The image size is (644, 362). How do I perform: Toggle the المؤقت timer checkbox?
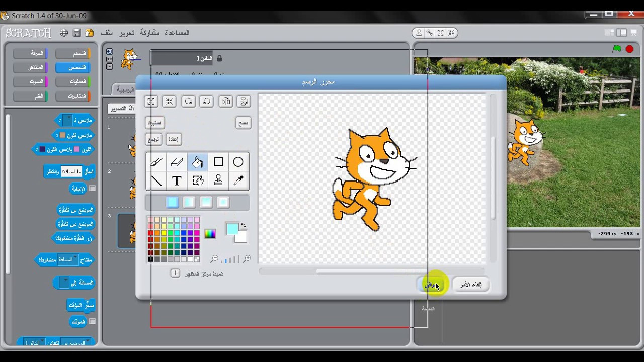(x=92, y=321)
